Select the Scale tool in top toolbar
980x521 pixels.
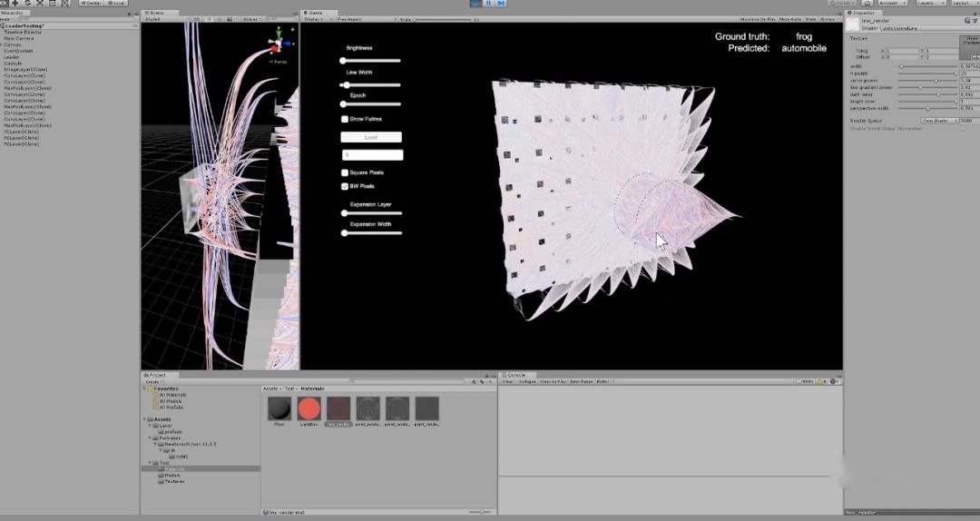(40, 3)
